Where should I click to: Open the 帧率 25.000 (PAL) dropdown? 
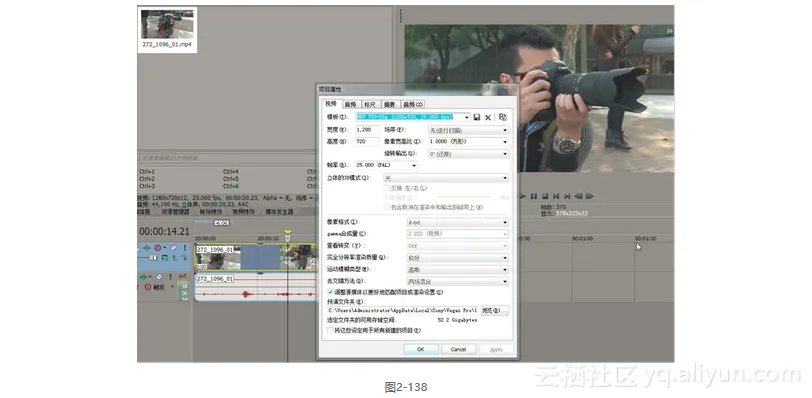[x=386, y=166]
